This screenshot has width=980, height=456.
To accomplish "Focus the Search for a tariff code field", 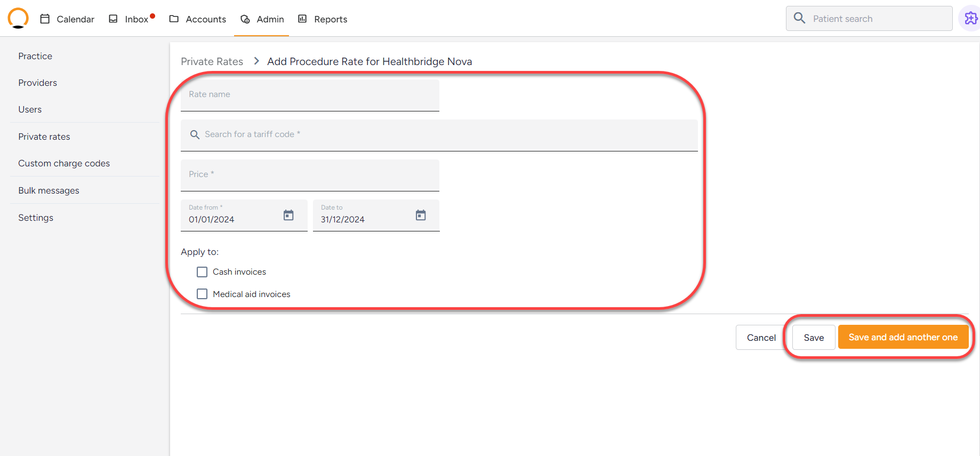I will (x=439, y=135).
